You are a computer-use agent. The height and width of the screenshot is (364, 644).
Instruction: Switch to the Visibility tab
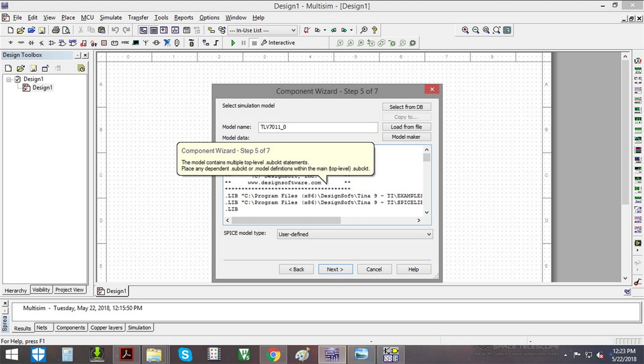coord(41,290)
